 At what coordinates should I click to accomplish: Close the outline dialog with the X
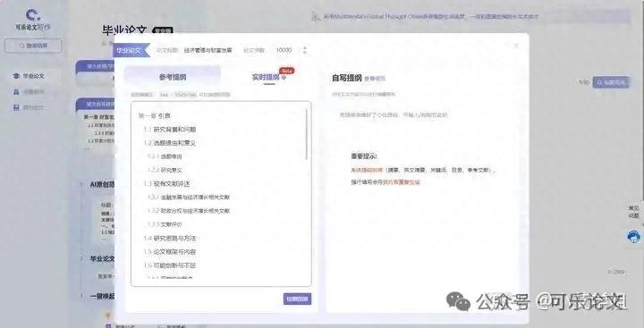(516, 46)
